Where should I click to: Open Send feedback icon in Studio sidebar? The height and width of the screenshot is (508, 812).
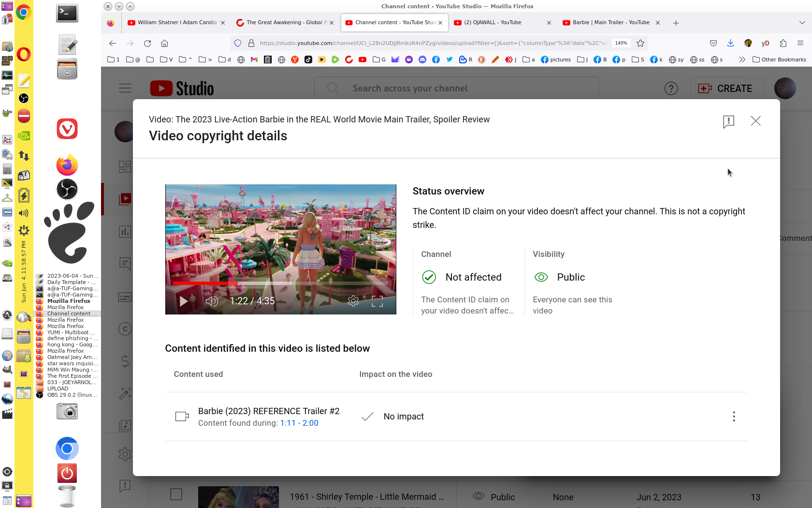(x=125, y=486)
